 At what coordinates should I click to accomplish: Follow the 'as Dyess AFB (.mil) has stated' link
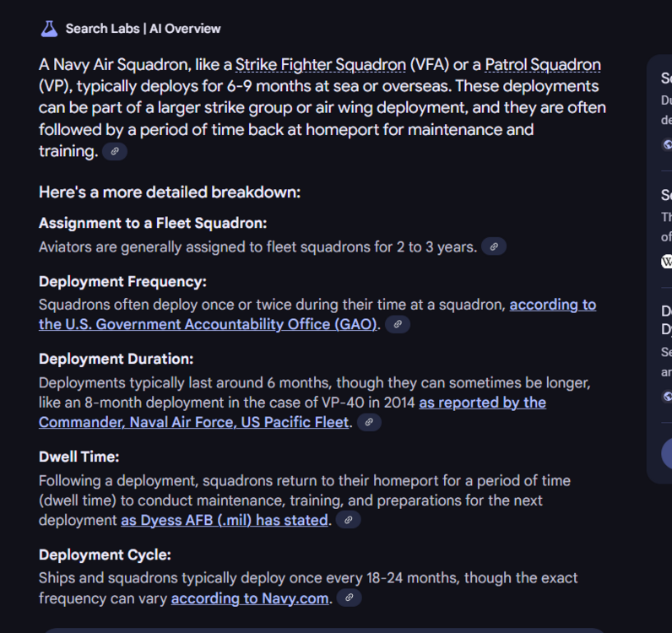[224, 520]
